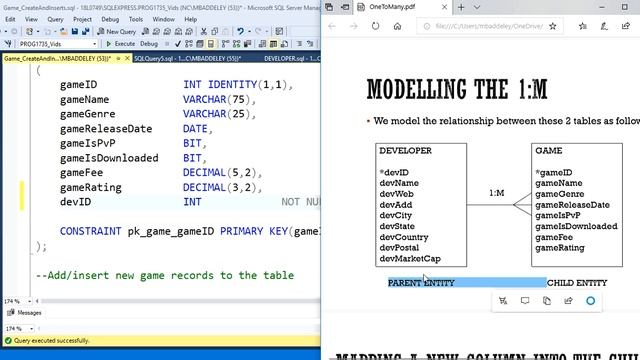The width and height of the screenshot is (640, 360).
Task: Open the Debug menu
Action: pos(110,19)
